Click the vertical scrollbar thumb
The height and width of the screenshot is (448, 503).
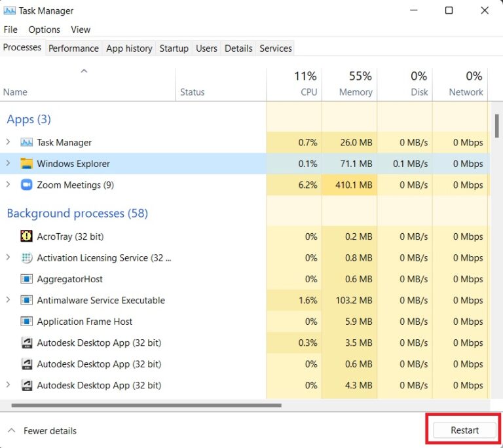[x=497, y=126]
